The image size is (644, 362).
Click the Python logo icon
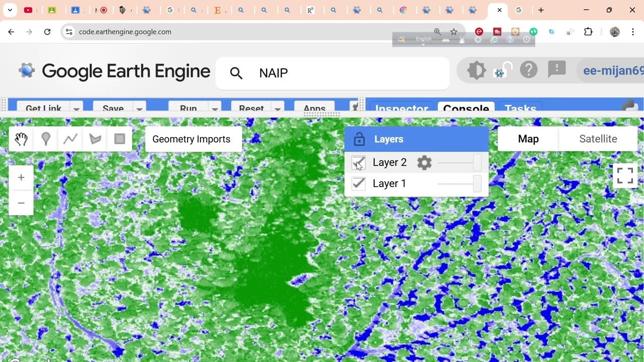(x=630, y=106)
